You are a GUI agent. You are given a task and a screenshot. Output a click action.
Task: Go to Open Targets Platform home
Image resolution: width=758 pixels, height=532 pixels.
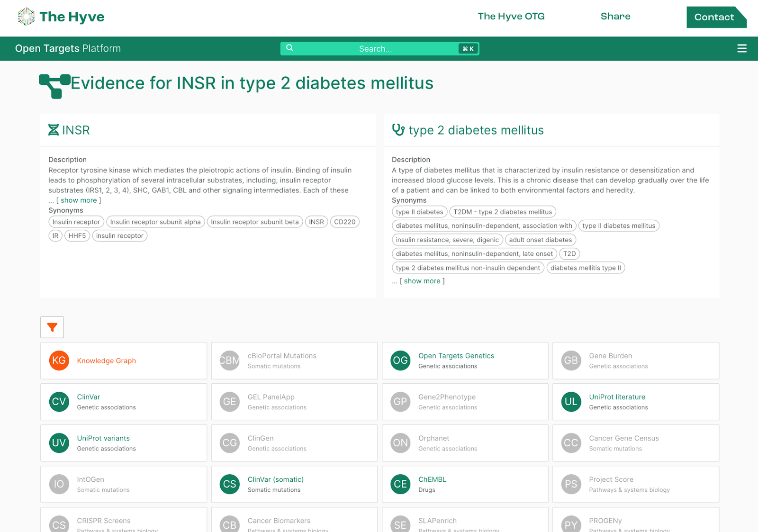pos(68,48)
